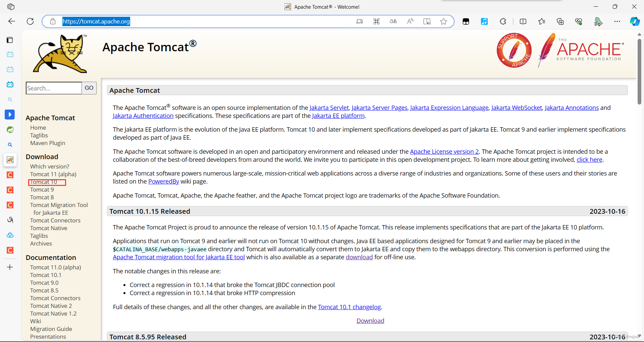Open Tomcat Native 1.2 documentation
The height and width of the screenshot is (342, 644).
pos(53,314)
